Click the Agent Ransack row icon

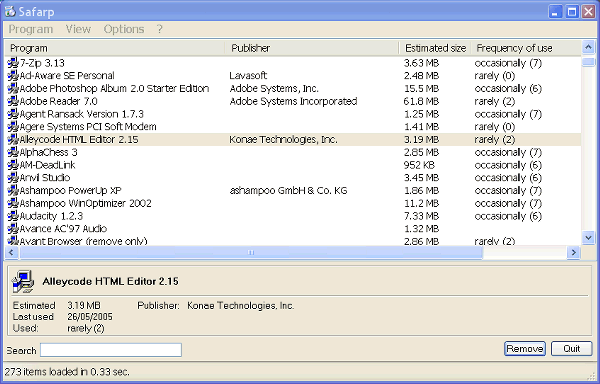pos(13,114)
